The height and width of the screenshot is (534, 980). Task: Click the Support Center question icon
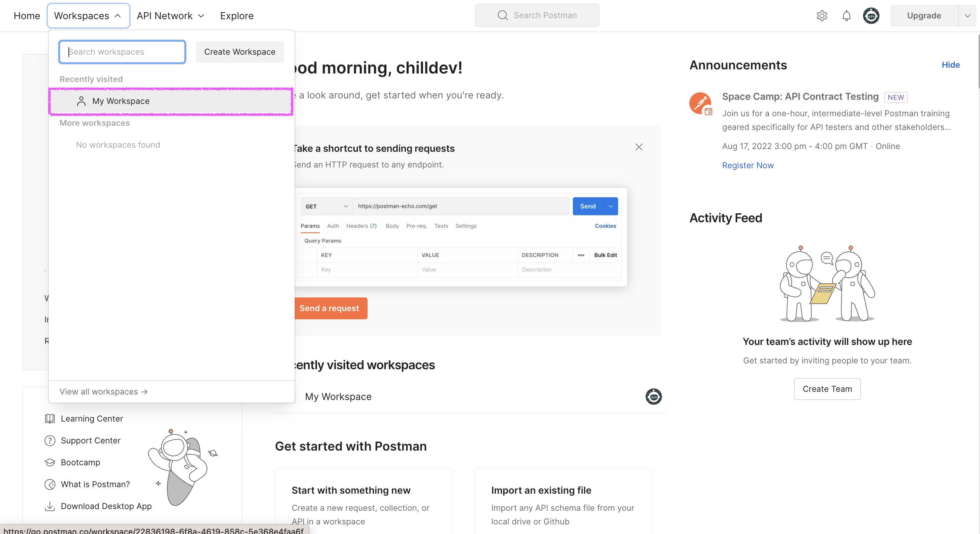click(50, 440)
